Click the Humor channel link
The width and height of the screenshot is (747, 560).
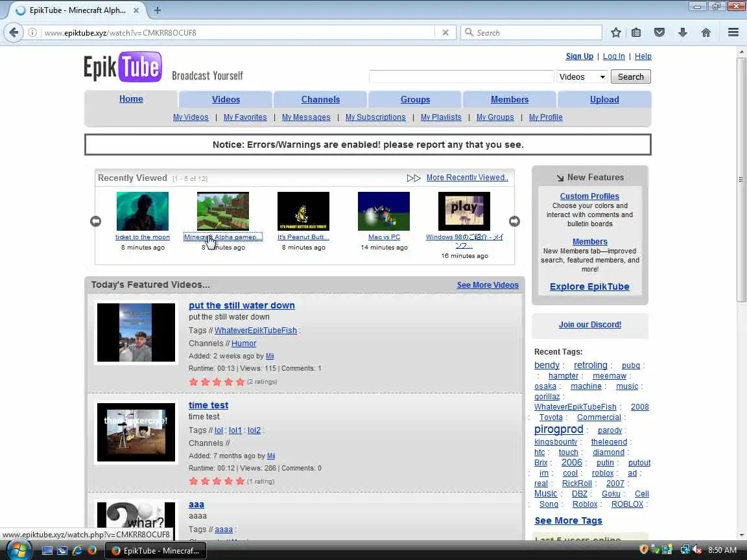point(244,344)
